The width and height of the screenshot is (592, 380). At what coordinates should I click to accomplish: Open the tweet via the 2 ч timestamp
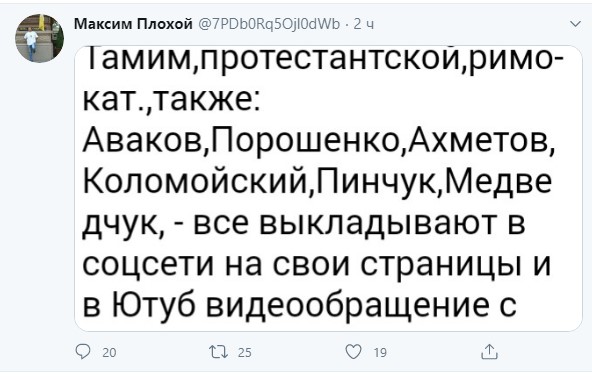364,24
